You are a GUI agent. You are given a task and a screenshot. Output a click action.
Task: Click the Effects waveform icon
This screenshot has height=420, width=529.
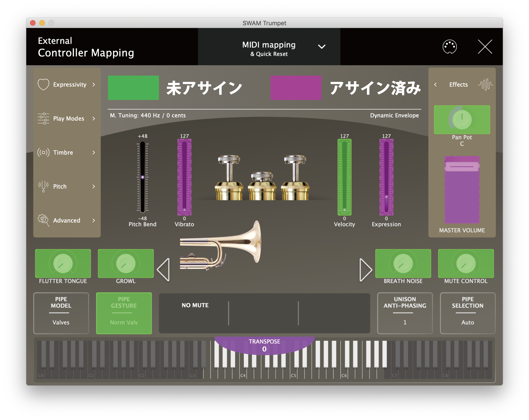[485, 84]
